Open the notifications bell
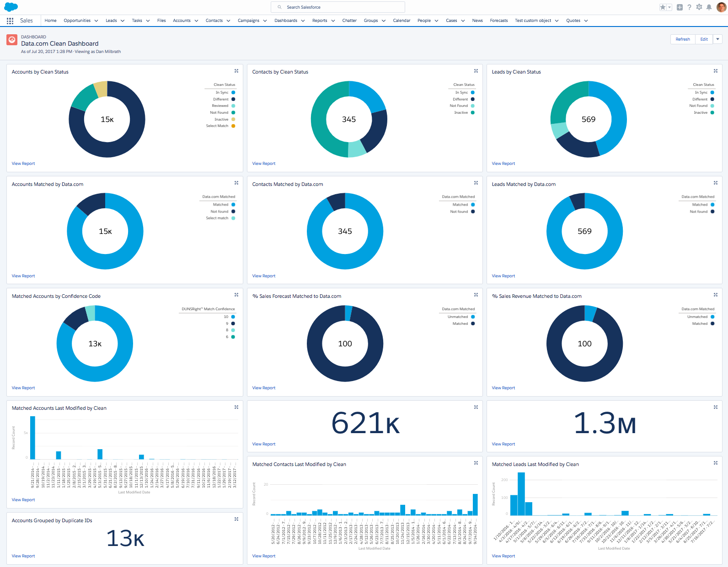This screenshot has height=567, width=728. 709,7
